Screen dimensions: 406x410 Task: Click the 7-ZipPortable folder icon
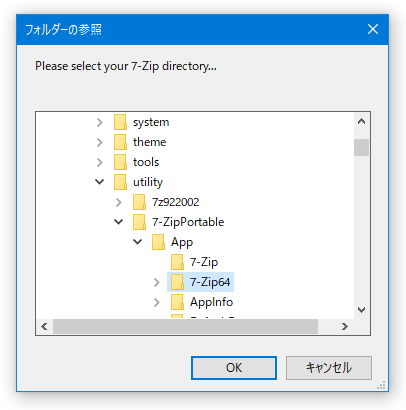pyautogui.click(x=139, y=222)
